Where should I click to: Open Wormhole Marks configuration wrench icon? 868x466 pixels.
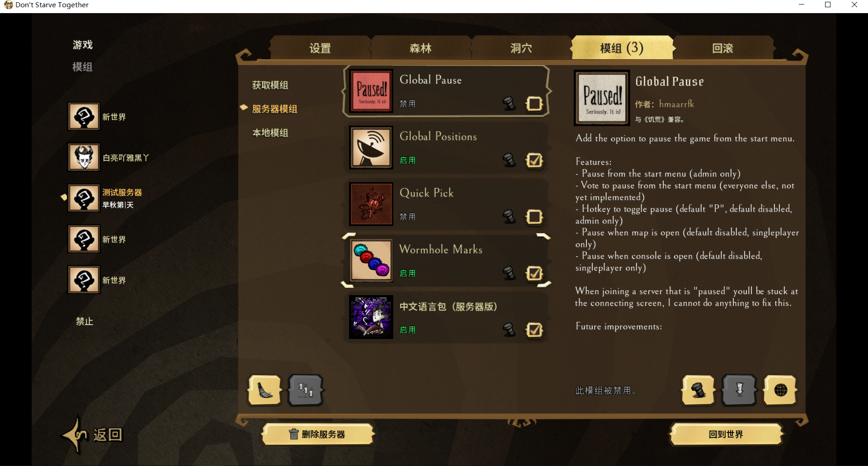pos(509,273)
